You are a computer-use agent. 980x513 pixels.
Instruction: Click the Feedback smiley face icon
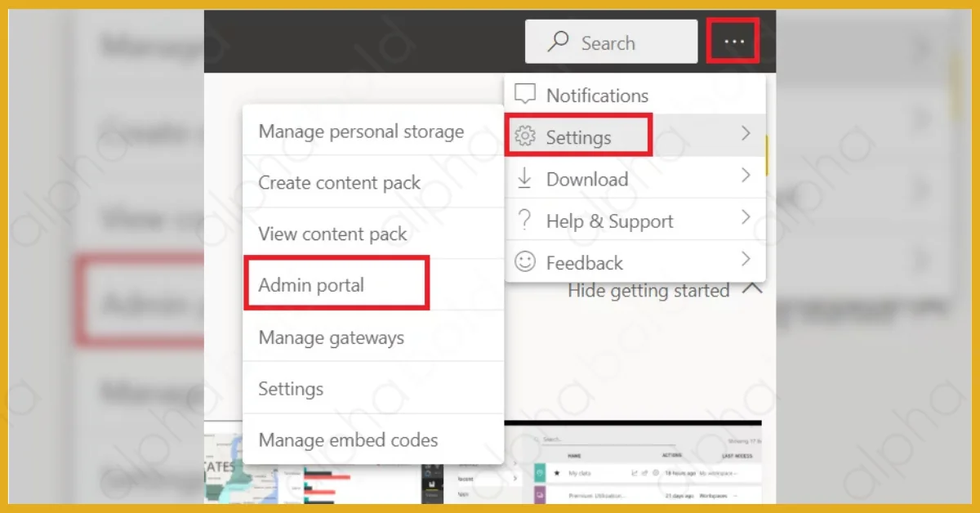525,261
